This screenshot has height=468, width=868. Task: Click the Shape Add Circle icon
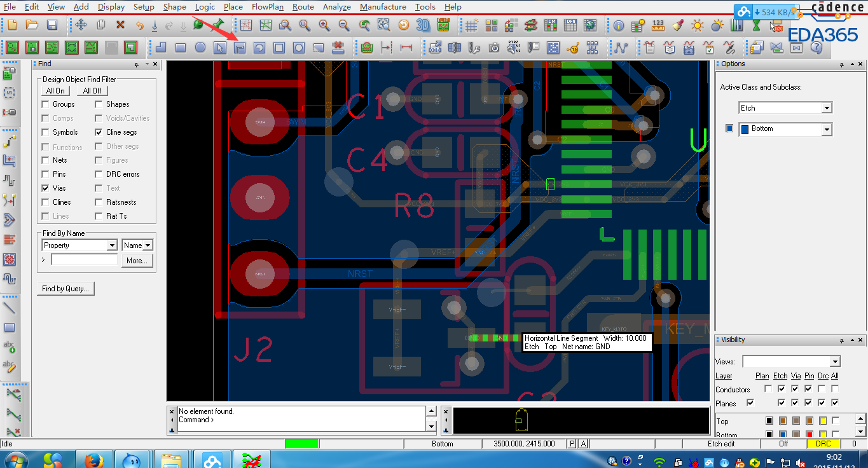(200, 48)
